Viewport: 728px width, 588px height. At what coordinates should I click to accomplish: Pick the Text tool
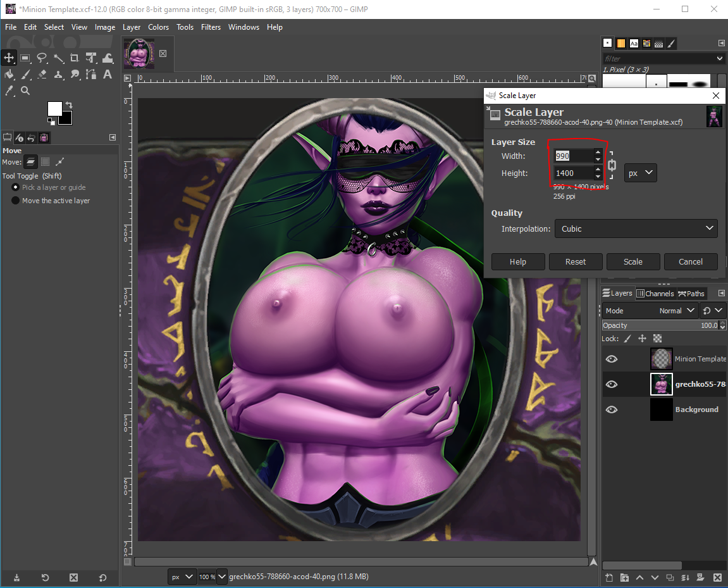108,74
